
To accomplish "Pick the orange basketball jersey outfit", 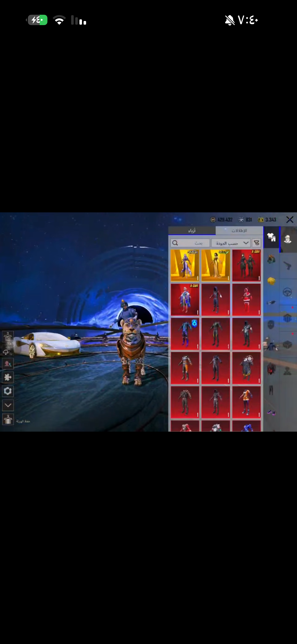I will tap(247, 402).
